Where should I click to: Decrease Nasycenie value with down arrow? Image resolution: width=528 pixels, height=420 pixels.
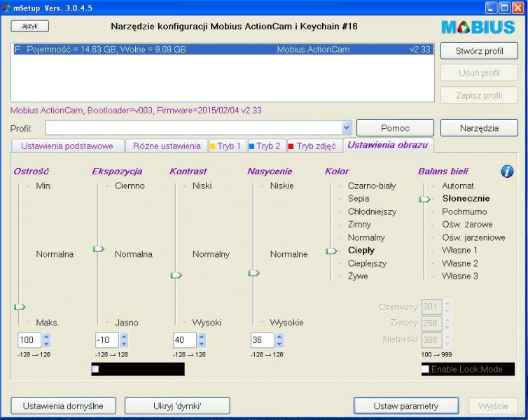279,344
